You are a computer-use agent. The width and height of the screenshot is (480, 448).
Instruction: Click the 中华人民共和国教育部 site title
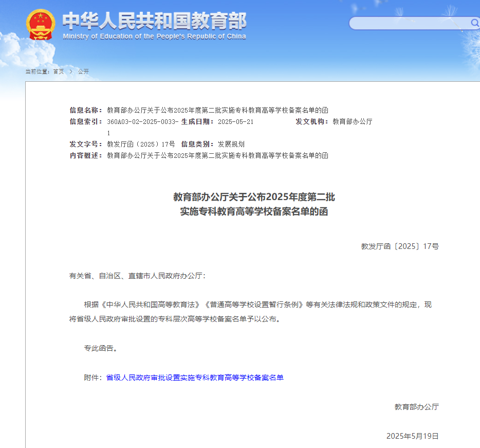(154, 21)
